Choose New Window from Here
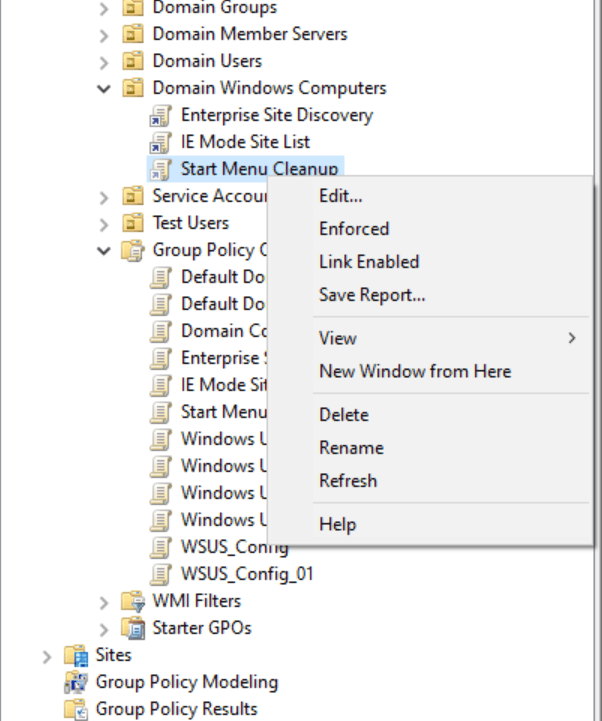Viewport: 602px width, 721px height. click(x=430, y=371)
